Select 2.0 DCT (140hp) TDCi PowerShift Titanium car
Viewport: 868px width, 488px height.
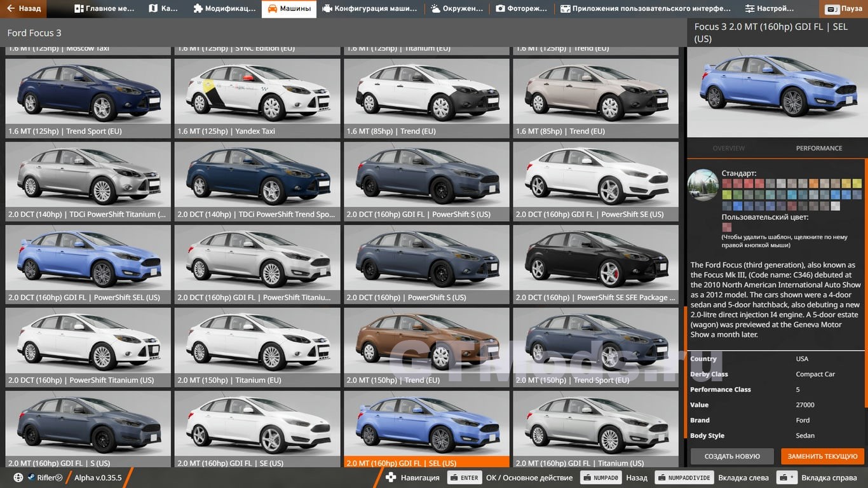click(x=88, y=182)
